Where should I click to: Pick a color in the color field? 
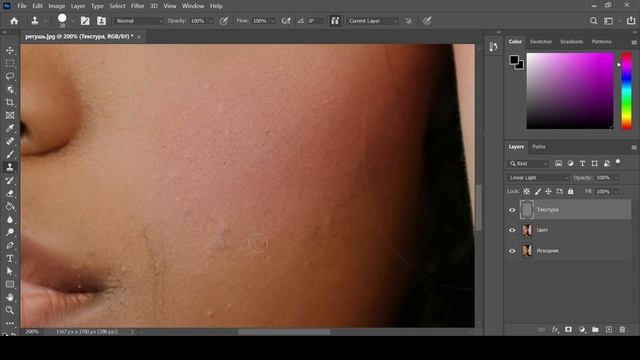point(570,91)
